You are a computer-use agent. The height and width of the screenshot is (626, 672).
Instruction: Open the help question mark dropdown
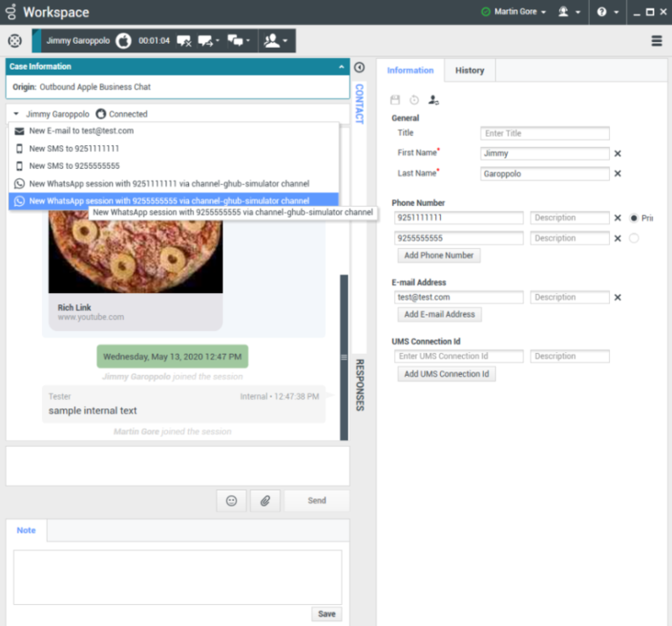[607, 12]
